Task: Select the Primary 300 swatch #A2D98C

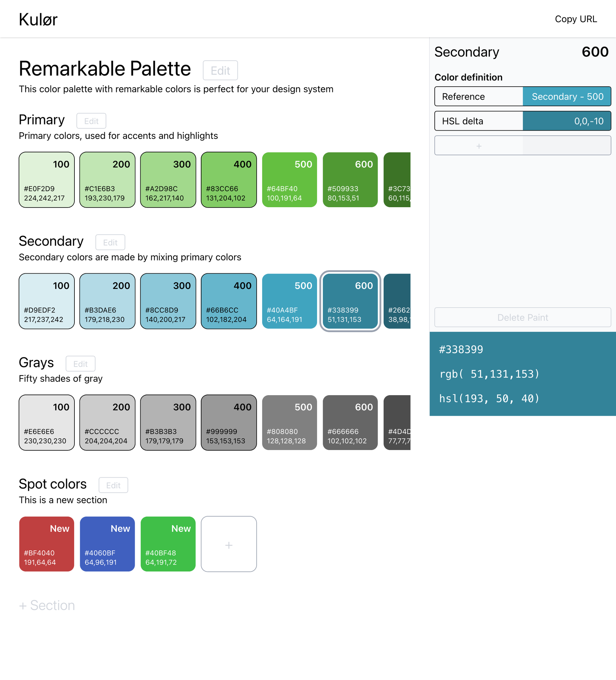Action: (x=168, y=180)
